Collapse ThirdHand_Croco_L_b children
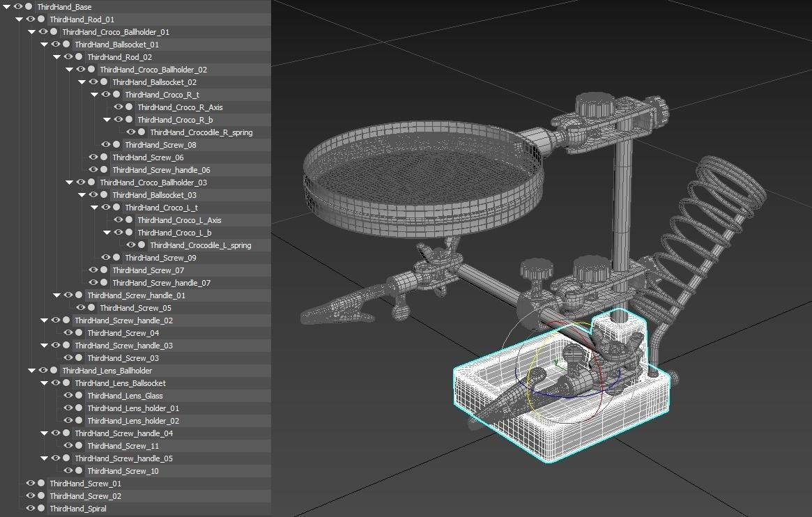Screen dimensions: 812x517 (107, 232)
